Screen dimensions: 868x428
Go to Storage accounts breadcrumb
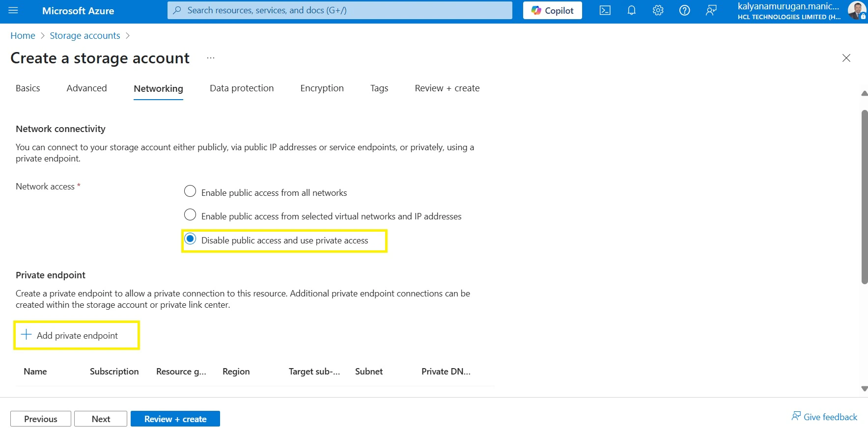pyautogui.click(x=85, y=35)
